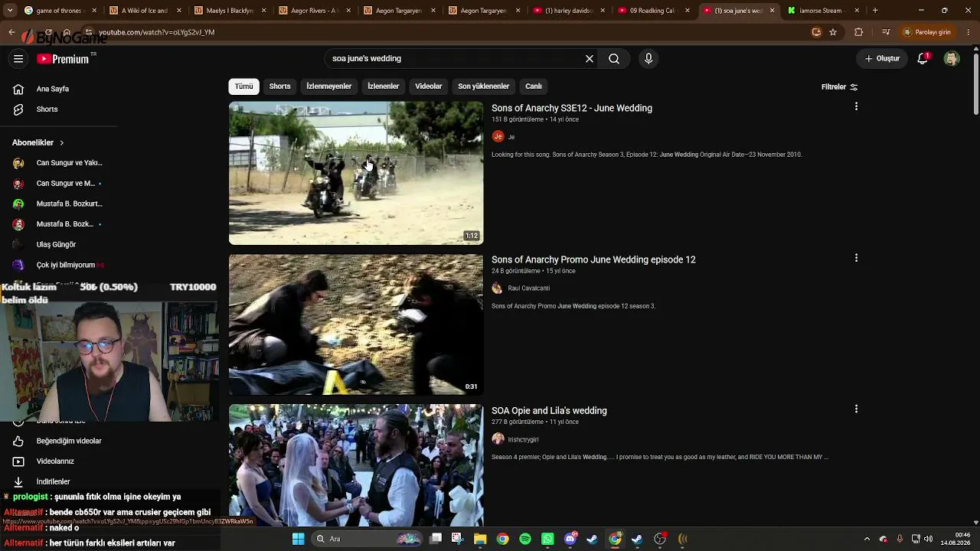Show hidden system tray icons chevron

coord(867,539)
